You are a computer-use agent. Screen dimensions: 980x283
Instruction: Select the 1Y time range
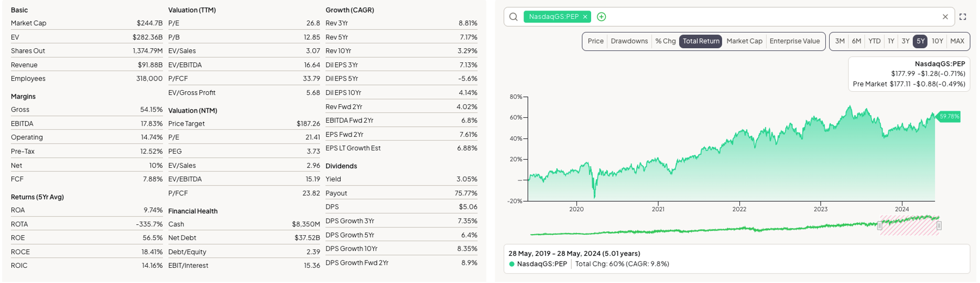(x=891, y=41)
